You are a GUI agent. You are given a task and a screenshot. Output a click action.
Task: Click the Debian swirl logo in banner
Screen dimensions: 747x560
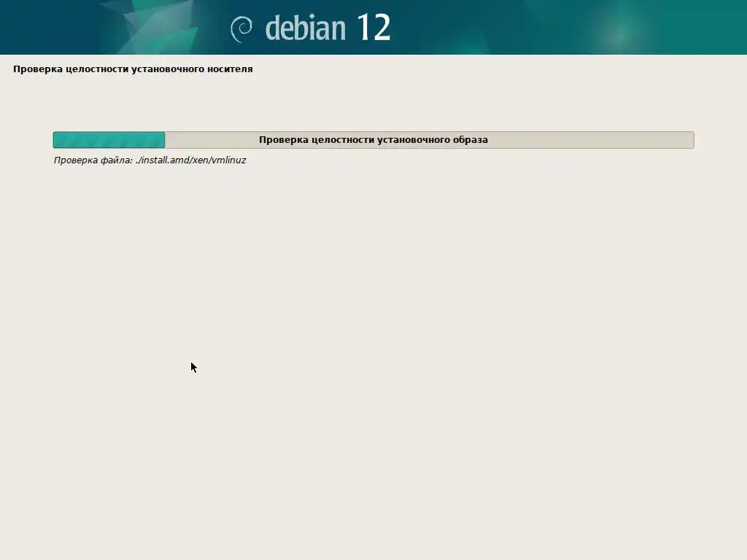241,29
